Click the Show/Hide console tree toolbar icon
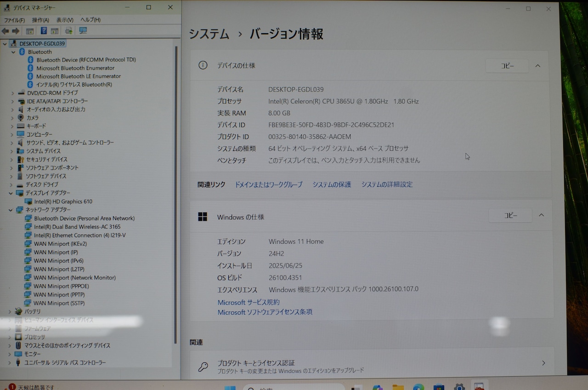The image size is (588, 390). 30,31
